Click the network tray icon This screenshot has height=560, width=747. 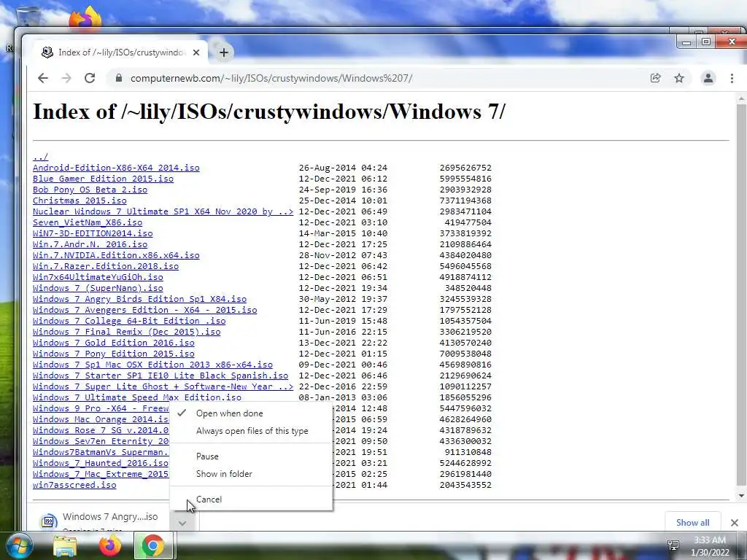click(x=673, y=545)
